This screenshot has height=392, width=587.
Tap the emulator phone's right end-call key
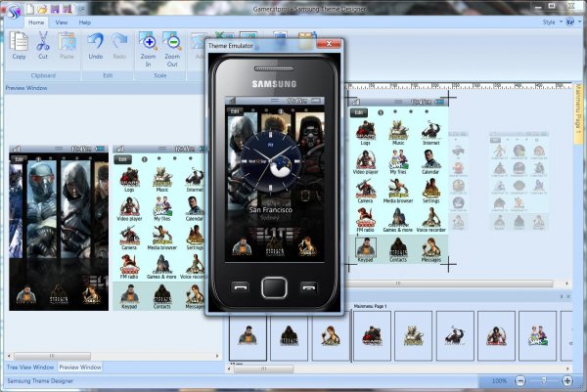tap(309, 287)
